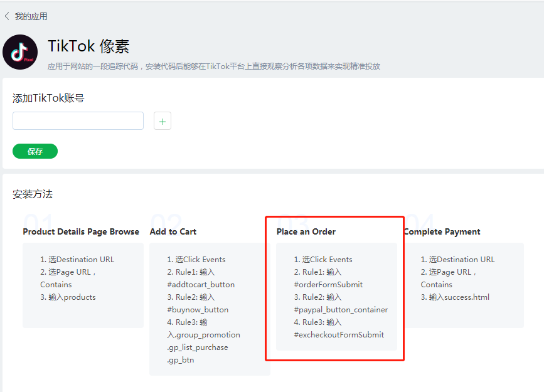Screen dimensions: 544x392
Task: Click the 安装方法 section heading
Action: click(33, 194)
